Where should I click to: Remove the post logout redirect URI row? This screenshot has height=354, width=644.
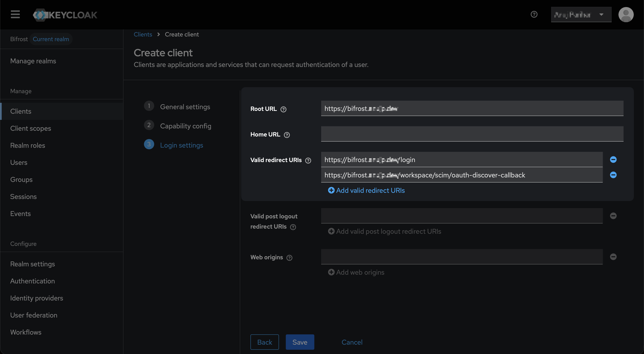point(613,216)
